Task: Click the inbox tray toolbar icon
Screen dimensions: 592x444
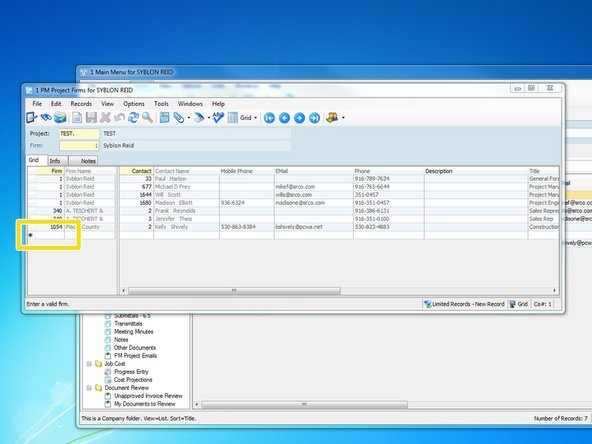Action: [x=60, y=118]
